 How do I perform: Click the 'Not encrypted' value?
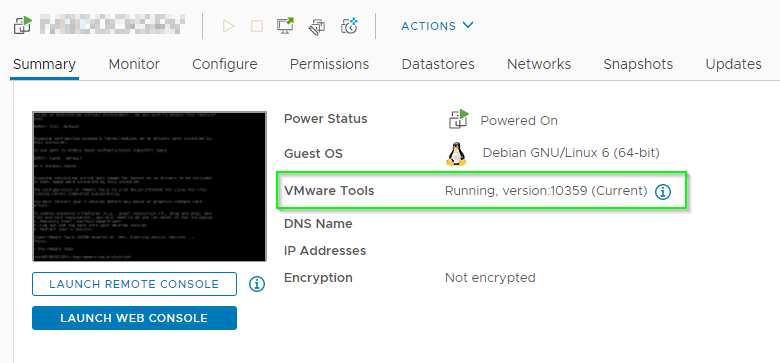pos(490,277)
